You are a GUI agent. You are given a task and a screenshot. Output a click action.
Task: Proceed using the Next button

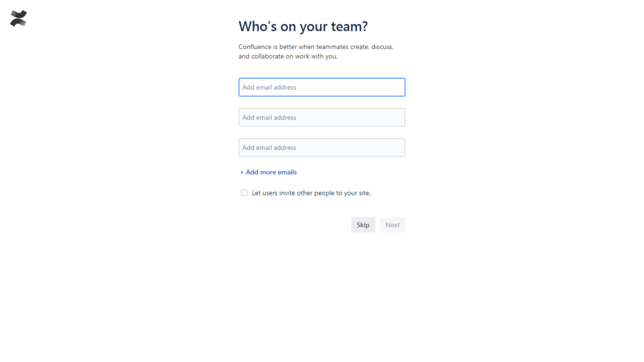(x=392, y=224)
